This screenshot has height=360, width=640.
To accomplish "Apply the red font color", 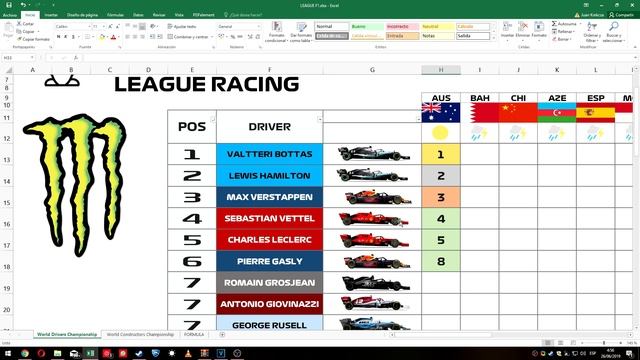I will [x=113, y=37].
